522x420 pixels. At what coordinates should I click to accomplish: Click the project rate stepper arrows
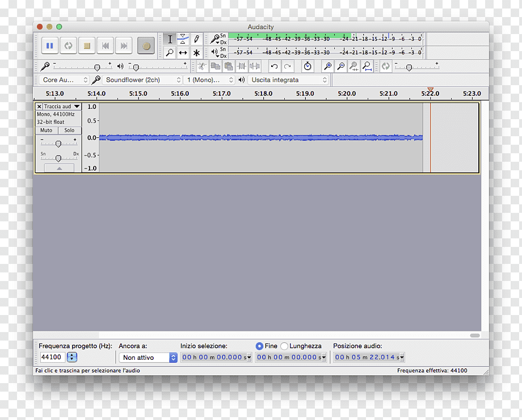[x=72, y=357]
